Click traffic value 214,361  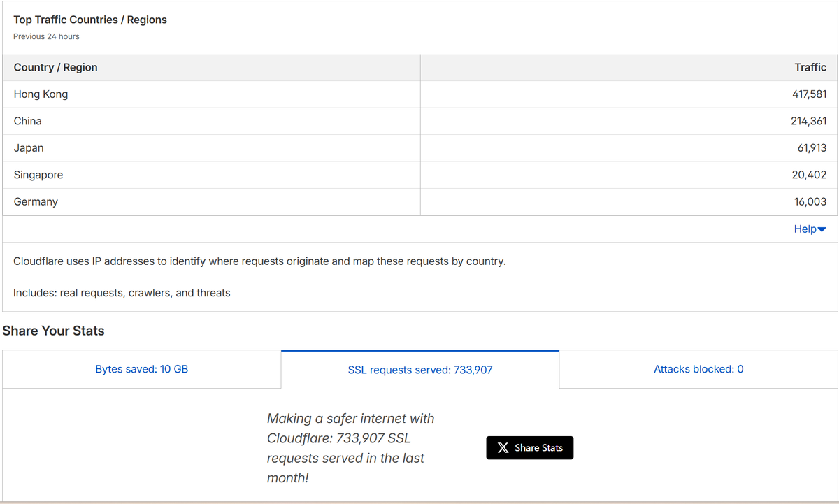809,121
